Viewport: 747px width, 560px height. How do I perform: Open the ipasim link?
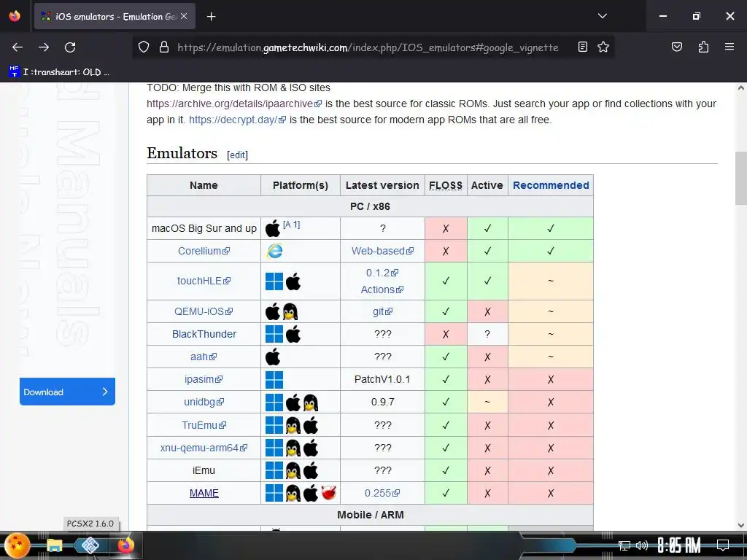[x=204, y=379]
